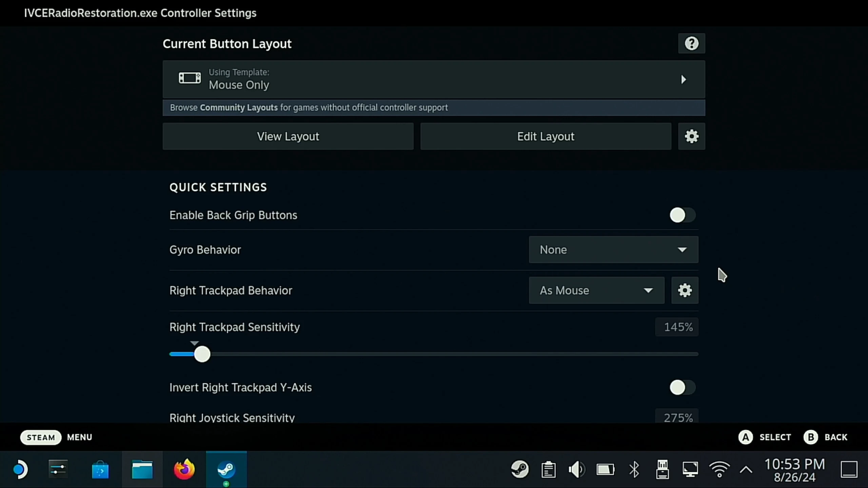Launch Firefox from the taskbar
Screen dimensions: 868x488
tap(184, 470)
